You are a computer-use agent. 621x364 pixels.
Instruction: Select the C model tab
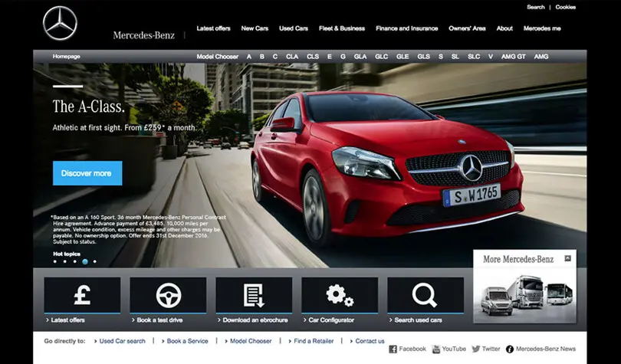(x=275, y=57)
